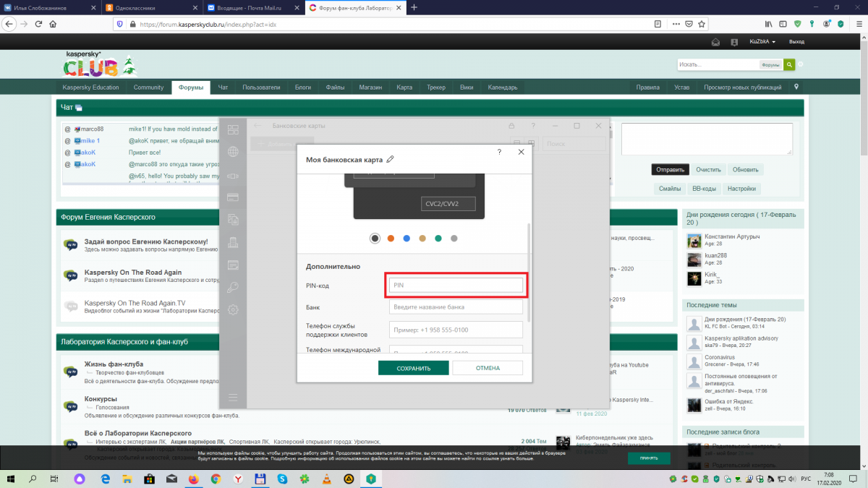This screenshot has height=488, width=868.
Task: Switch to the Mail.ru inbox browser tab
Action: [x=250, y=7]
